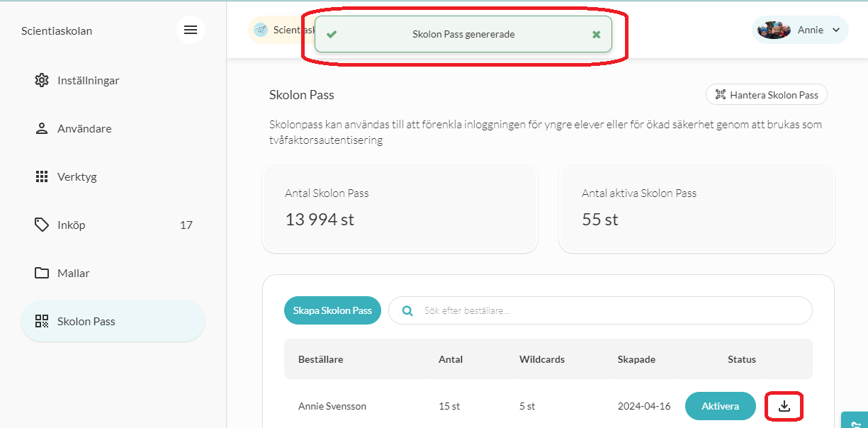868x428 pixels.
Task: Collapse sidebar with hamburger menu icon
Action: click(x=190, y=30)
